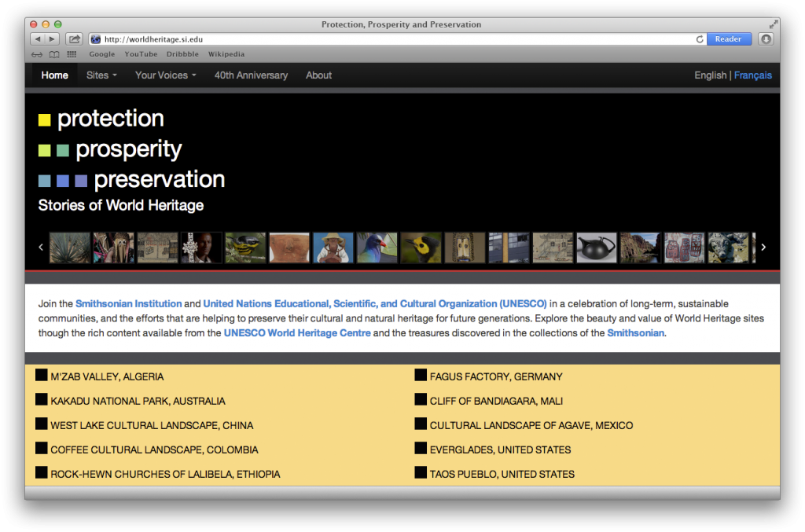Image resolution: width=805 pixels, height=532 pixels.
Task: Select the glass building facade thumbnail
Action: [509, 248]
